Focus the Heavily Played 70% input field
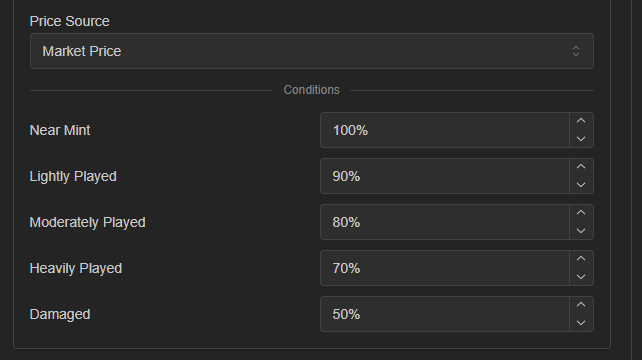The image size is (642, 360). click(x=445, y=268)
